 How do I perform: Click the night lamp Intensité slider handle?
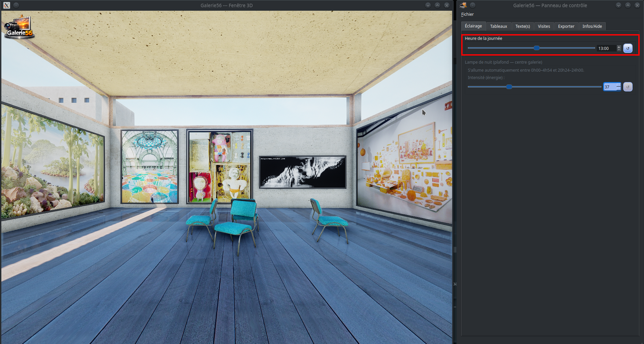[509, 87]
